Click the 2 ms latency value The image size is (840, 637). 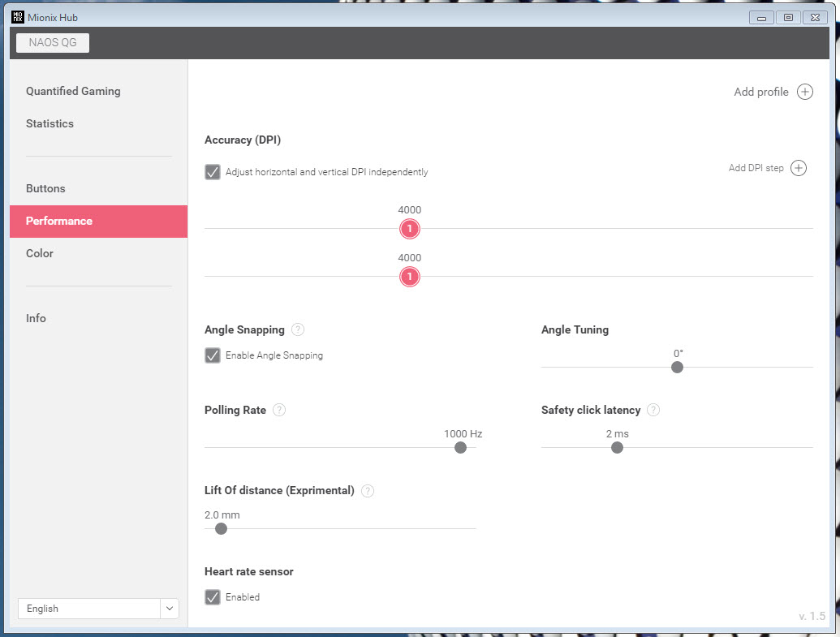point(617,434)
